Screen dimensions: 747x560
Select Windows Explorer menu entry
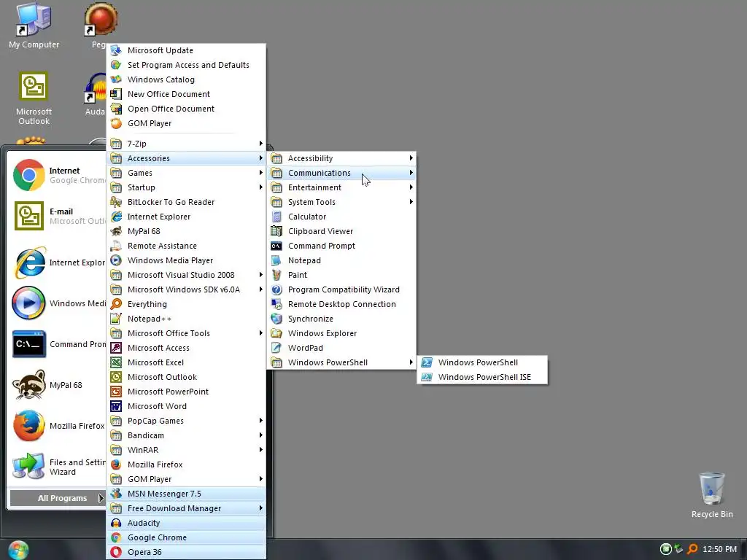pos(341,333)
